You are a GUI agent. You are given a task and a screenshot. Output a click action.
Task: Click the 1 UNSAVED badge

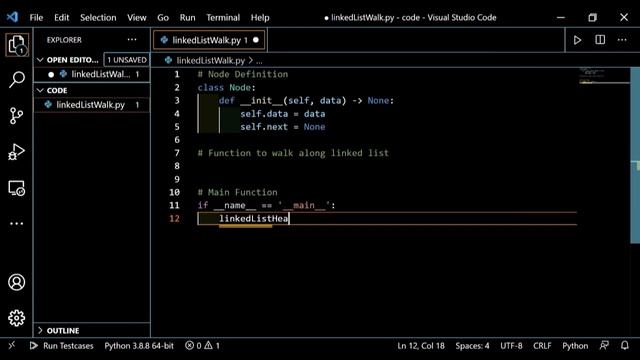[127, 60]
